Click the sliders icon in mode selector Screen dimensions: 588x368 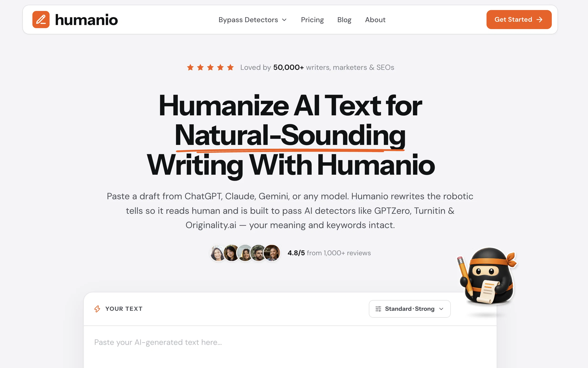click(x=378, y=309)
